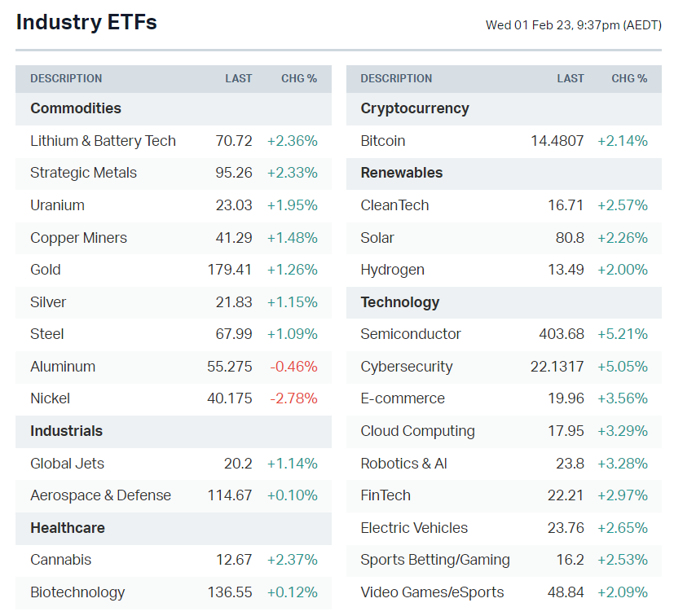The width and height of the screenshot is (674, 616).
Task: Click Aerospace & Defense entry
Action: 100,495
